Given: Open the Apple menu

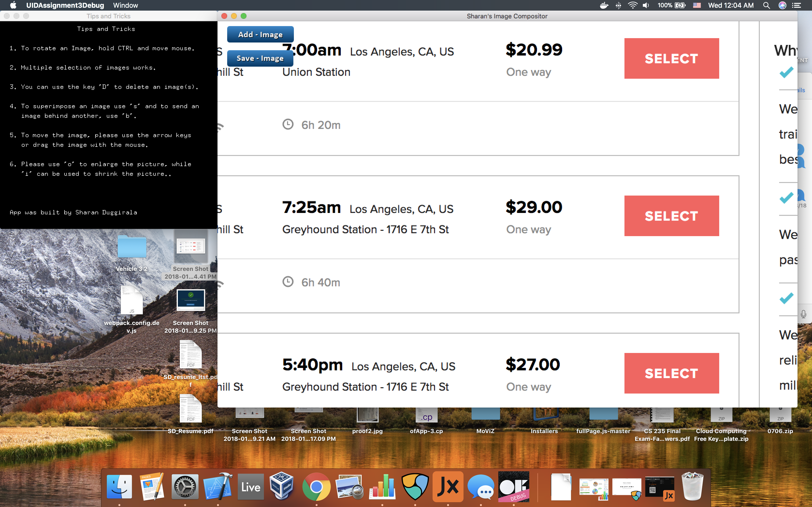Looking at the screenshot, I should point(13,5).
